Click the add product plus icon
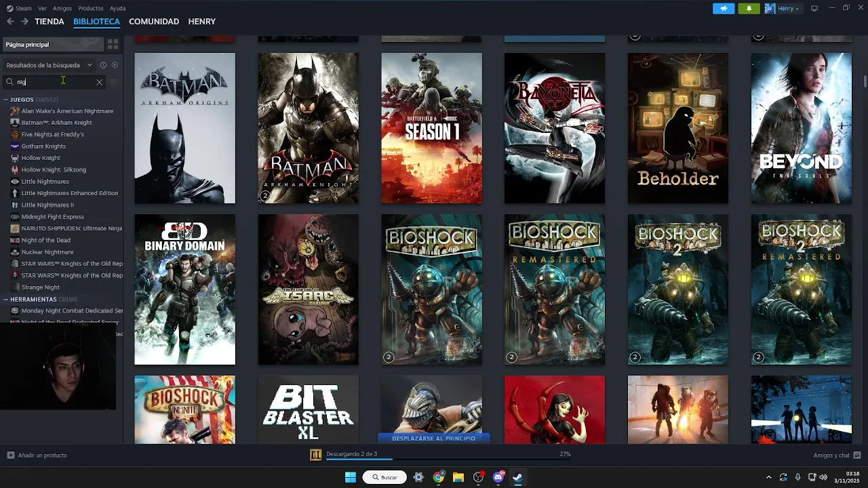Viewport: 868px width, 488px height. (x=10, y=455)
